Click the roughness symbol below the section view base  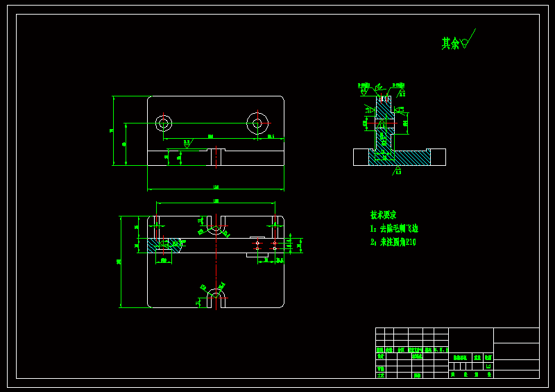pos(397,171)
